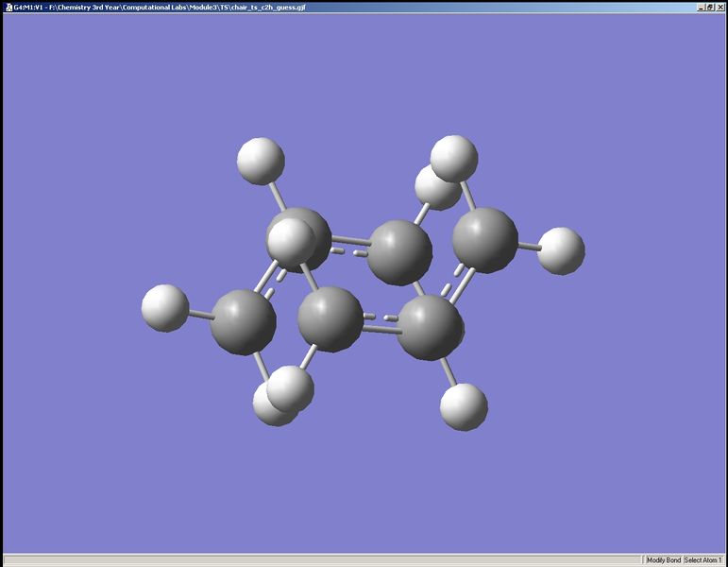Click the GaussView icon in the title bar
Image resolution: width=728 pixels, height=567 pixels.
point(8,7)
